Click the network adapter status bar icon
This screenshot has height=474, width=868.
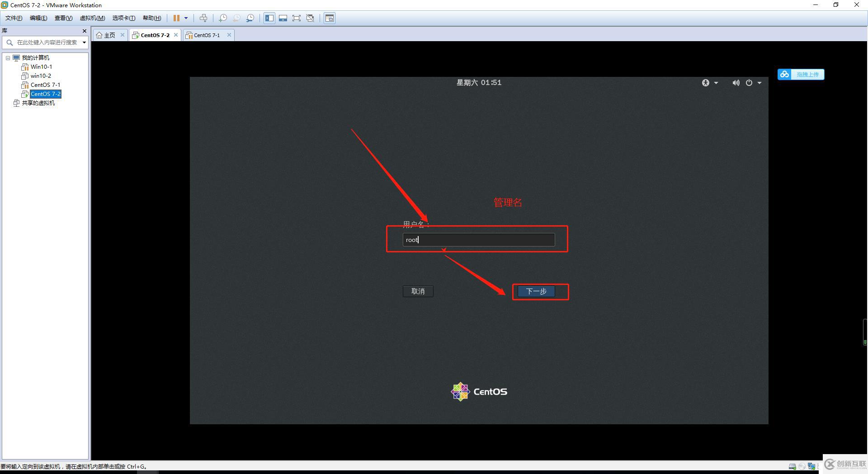(x=811, y=466)
